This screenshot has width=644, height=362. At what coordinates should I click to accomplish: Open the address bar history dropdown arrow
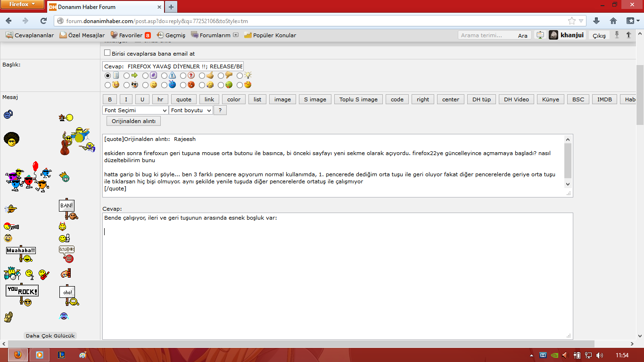pyautogui.click(x=582, y=21)
